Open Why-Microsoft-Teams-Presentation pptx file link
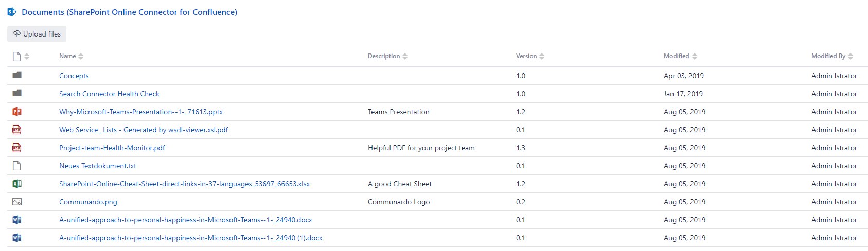 click(141, 112)
